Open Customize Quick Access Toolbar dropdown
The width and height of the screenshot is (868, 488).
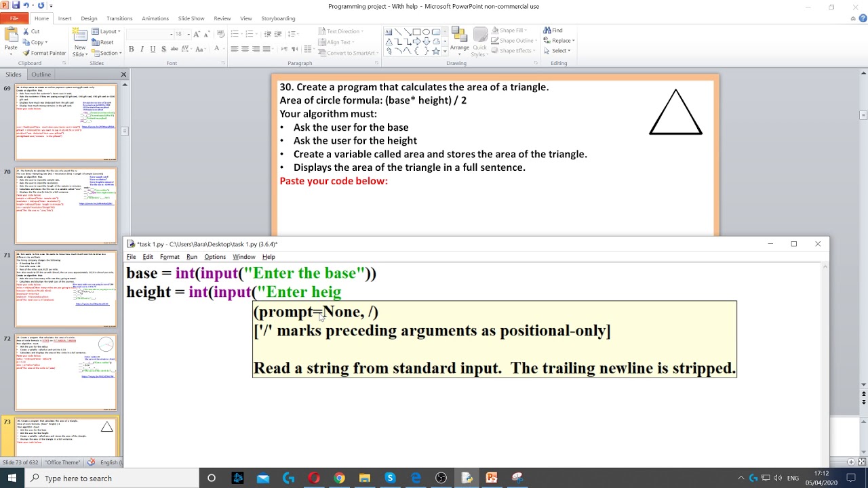(x=51, y=5)
